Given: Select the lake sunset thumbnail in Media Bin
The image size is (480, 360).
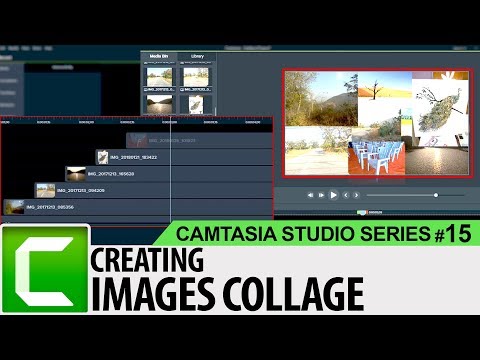Looking at the screenshot, I should 160,104.
